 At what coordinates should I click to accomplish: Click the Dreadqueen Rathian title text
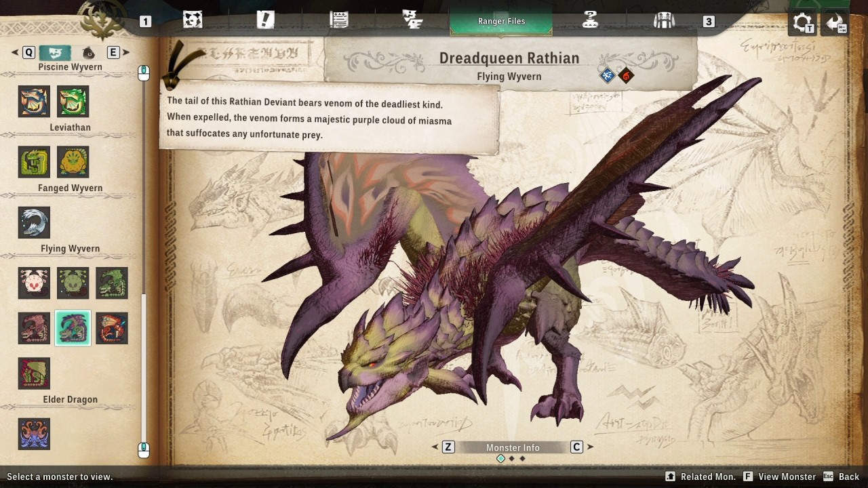509,58
